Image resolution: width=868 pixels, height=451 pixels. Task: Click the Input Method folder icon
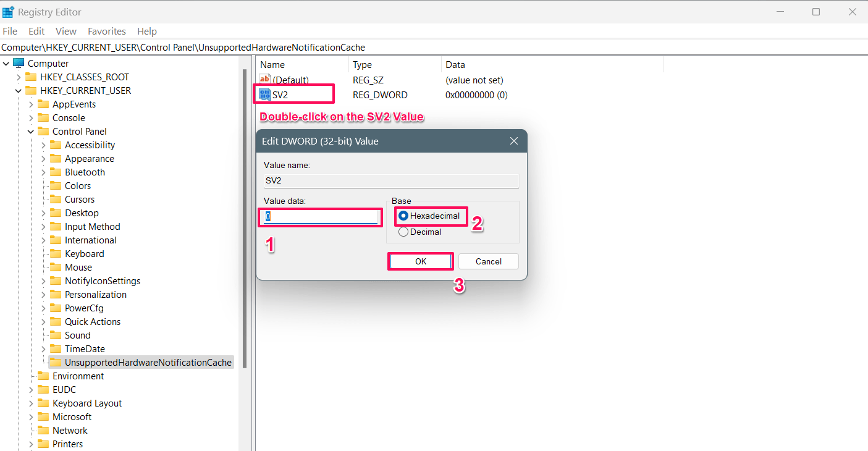coord(56,227)
